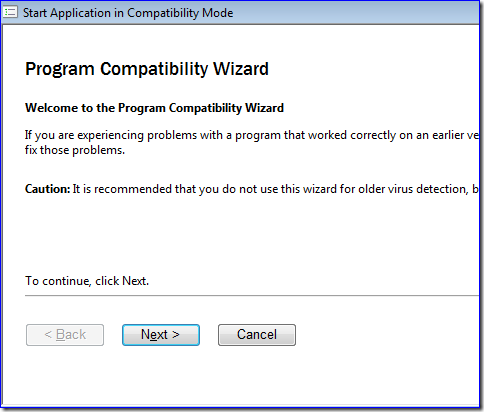
Task: Click the Next > button
Action: point(161,335)
